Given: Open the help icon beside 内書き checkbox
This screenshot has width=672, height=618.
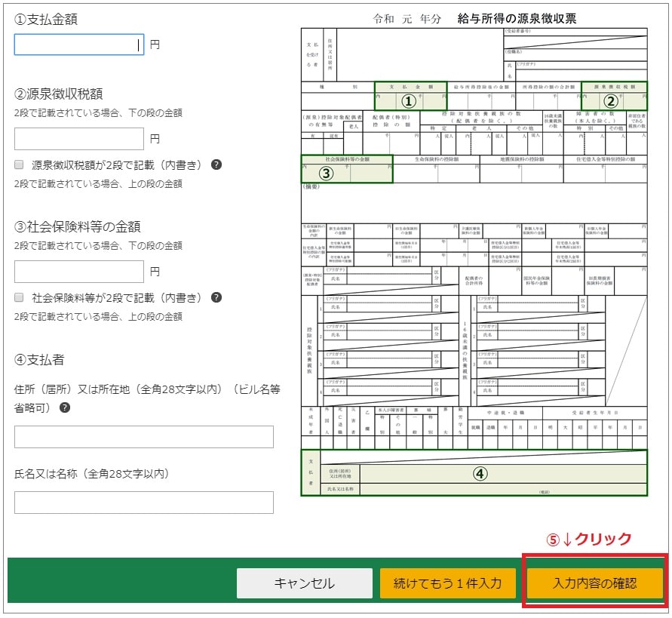Looking at the screenshot, I should pyautogui.click(x=216, y=164).
